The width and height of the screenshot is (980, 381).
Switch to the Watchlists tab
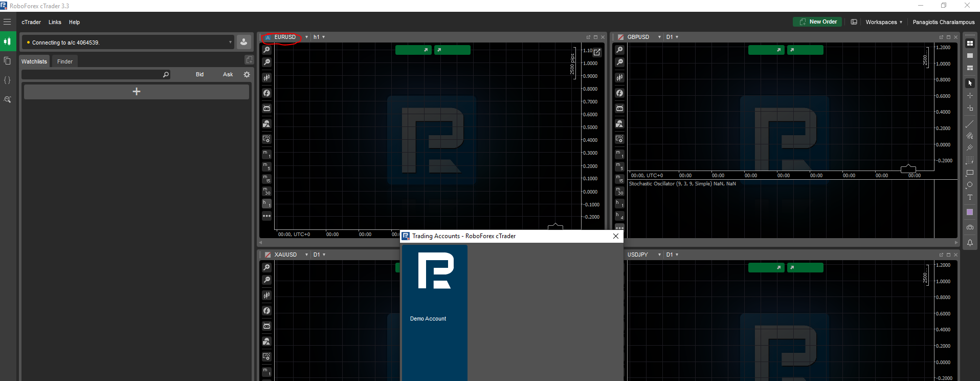[x=34, y=61]
